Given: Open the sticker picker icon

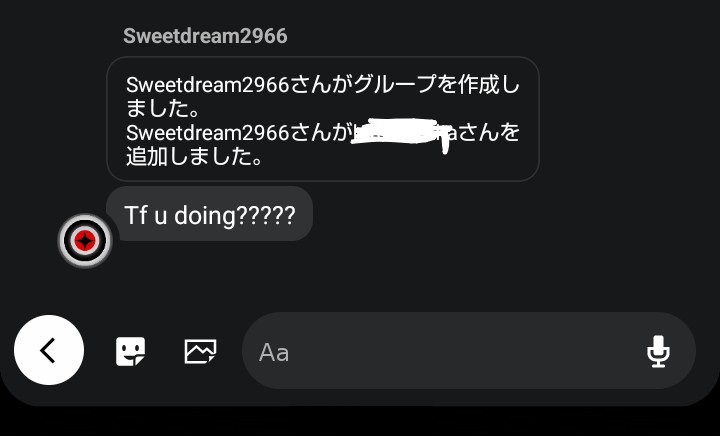Looking at the screenshot, I should pos(130,351).
